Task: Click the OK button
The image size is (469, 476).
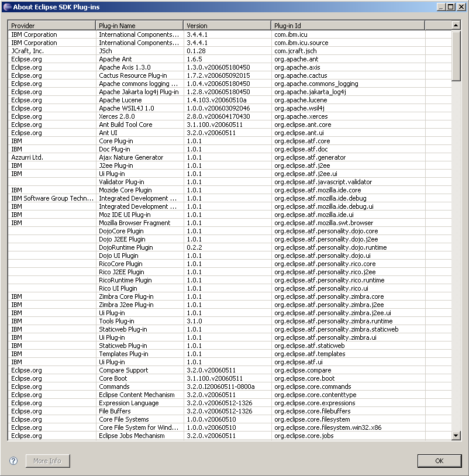Action: [439, 461]
